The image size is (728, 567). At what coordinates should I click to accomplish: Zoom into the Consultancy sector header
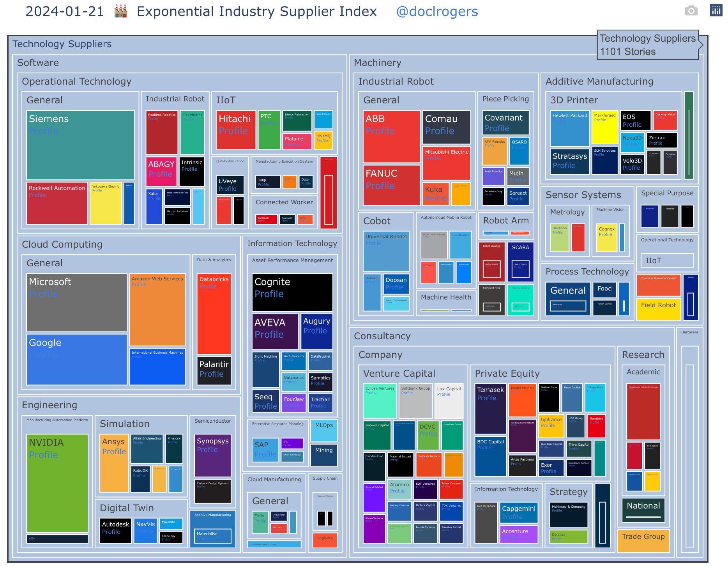click(382, 336)
